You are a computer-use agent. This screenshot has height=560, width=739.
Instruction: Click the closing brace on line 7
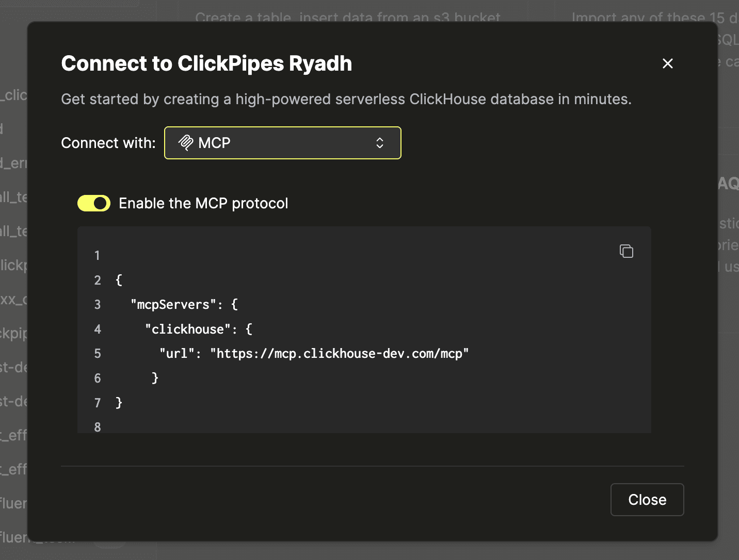pyautogui.click(x=119, y=402)
